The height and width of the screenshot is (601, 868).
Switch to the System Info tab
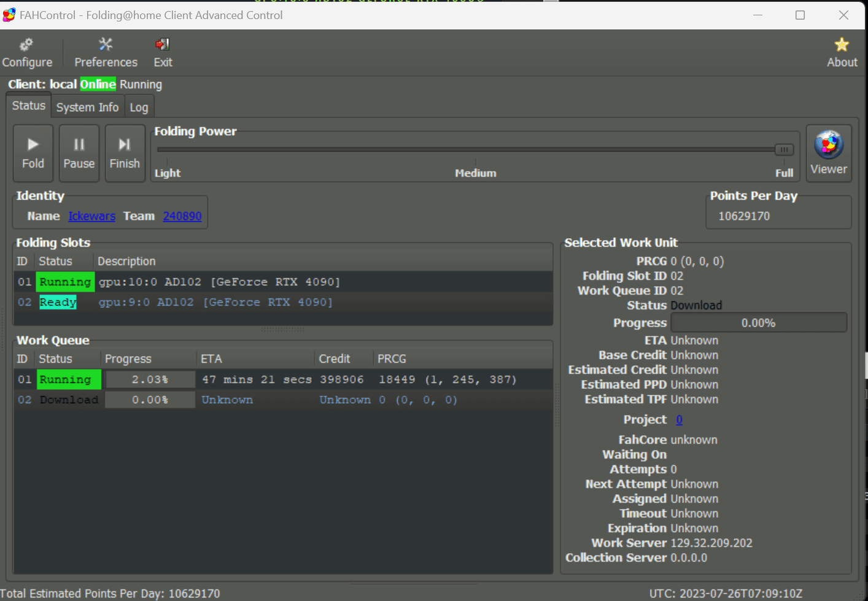[x=87, y=107]
